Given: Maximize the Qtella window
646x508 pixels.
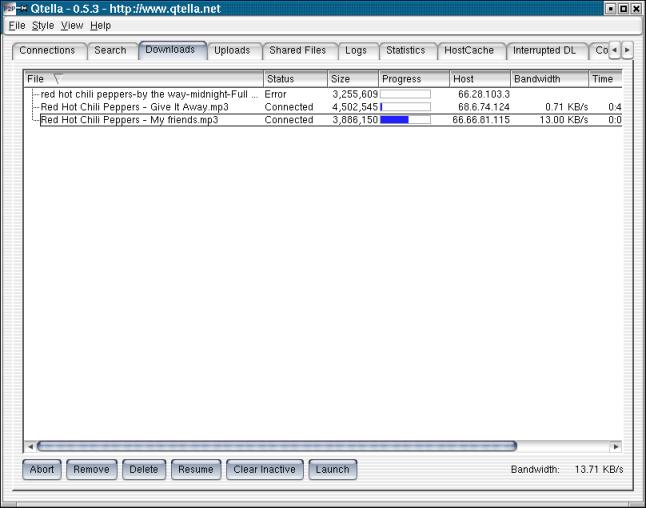Looking at the screenshot, I should (624, 9).
